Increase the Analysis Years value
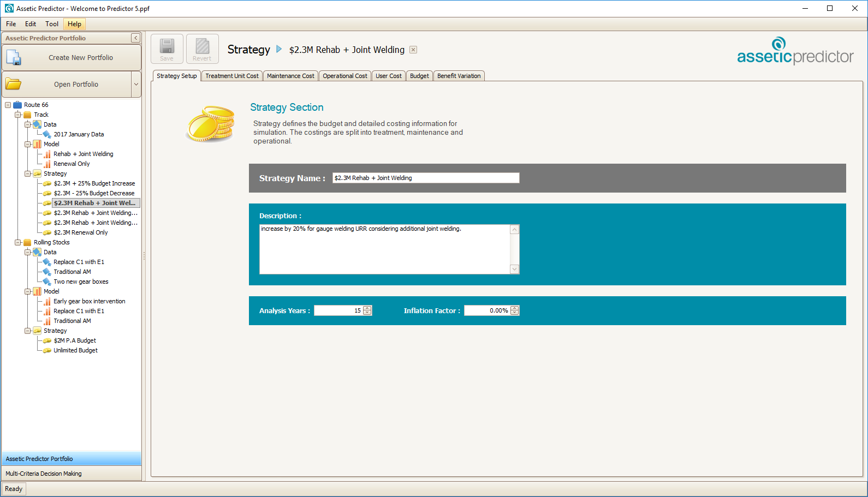This screenshot has width=868, height=497. click(x=367, y=308)
